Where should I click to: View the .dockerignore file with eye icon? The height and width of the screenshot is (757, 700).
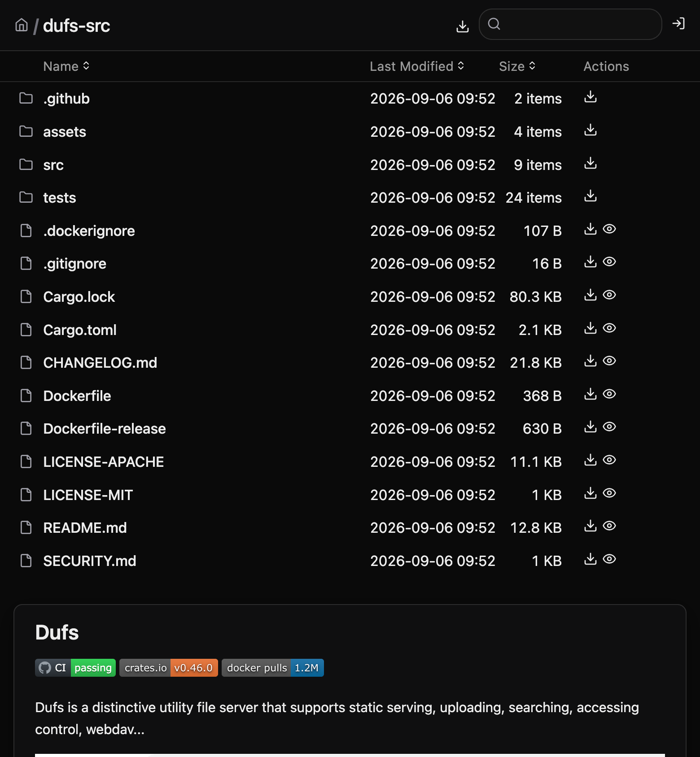(609, 229)
